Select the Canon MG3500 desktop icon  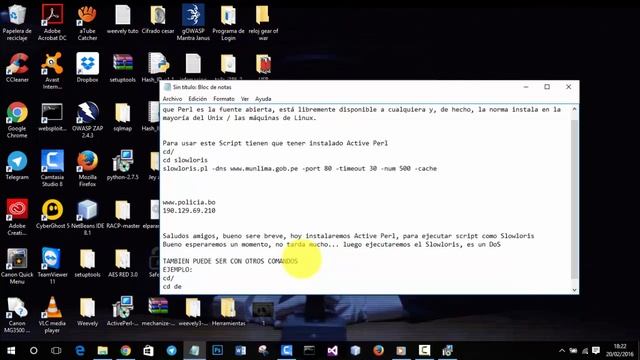[17, 314]
